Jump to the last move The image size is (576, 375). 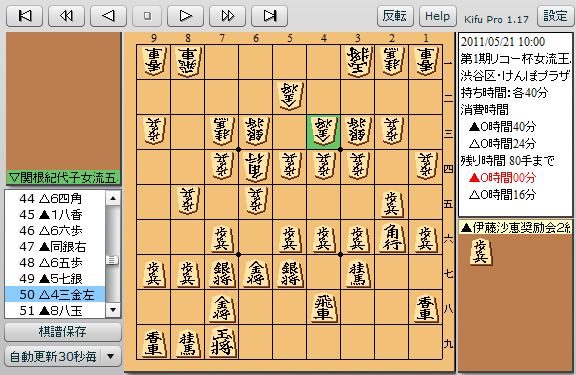[269, 16]
